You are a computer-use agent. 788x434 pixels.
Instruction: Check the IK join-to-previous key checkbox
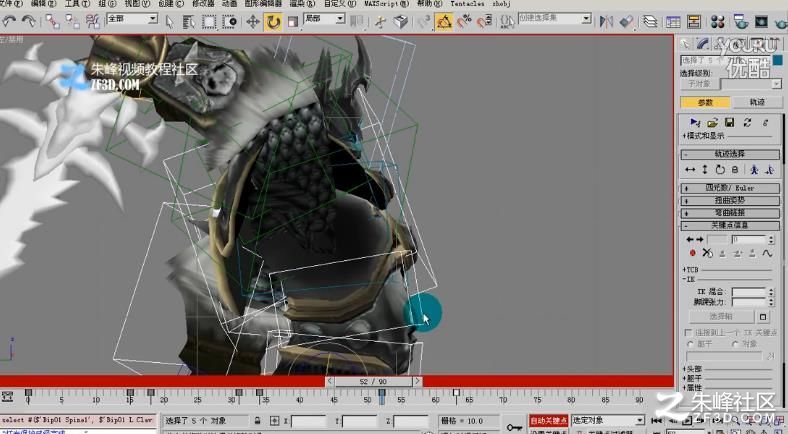(x=688, y=333)
